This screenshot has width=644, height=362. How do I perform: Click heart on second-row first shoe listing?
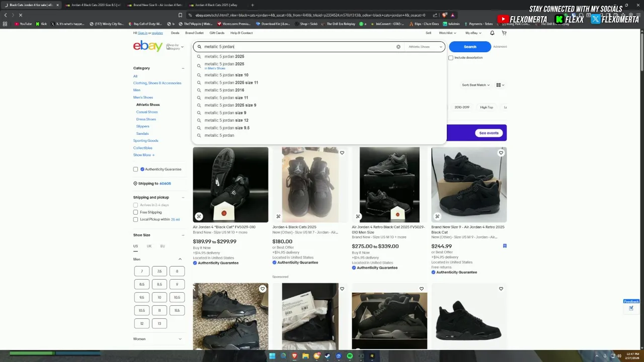coord(262,289)
